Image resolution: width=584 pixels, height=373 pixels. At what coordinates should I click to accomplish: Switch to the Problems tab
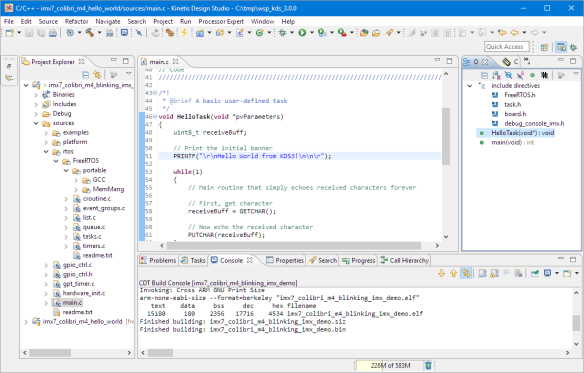[x=158, y=260]
